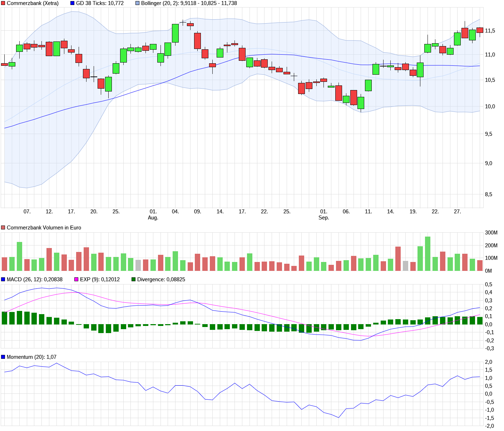The image size is (504, 431).
Task: Click the blue Momentum legend swatch
Action: [x=3, y=357]
